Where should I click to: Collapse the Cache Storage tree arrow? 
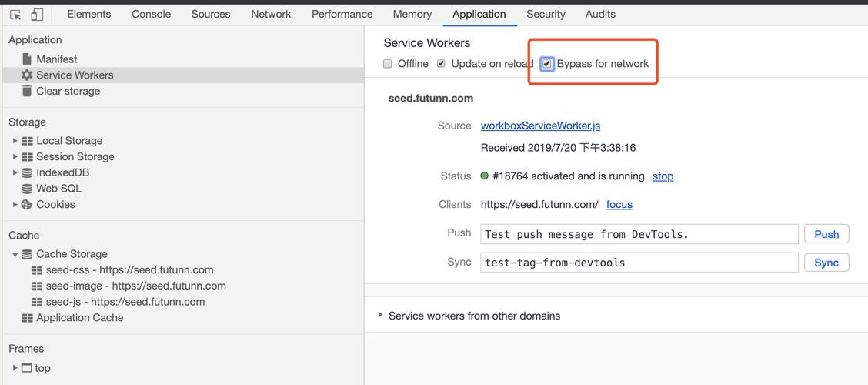[15, 254]
